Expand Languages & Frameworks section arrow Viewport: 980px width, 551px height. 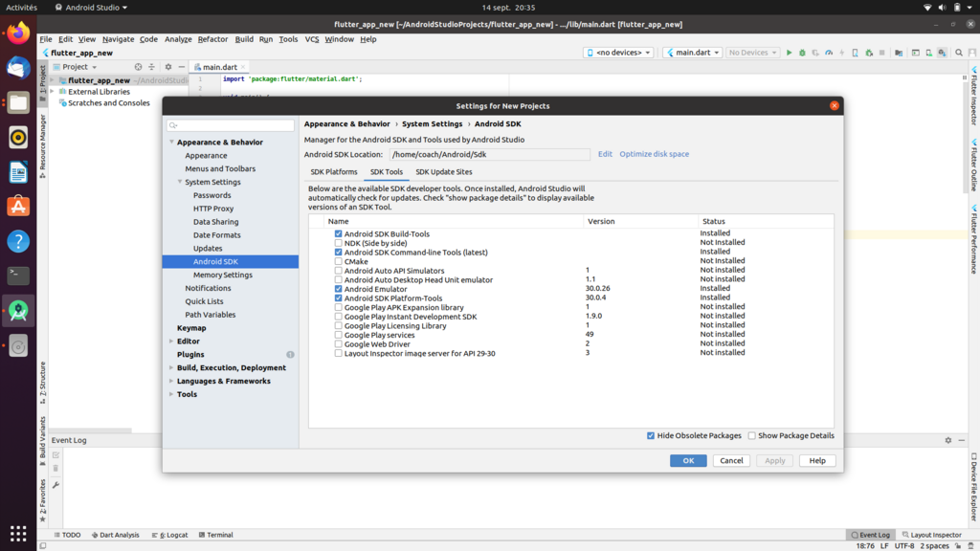[171, 381]
